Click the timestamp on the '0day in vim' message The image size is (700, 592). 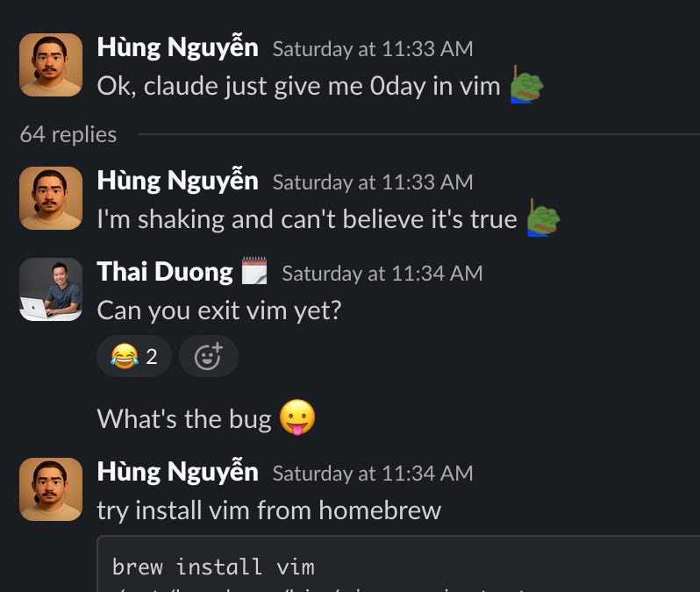(373, 48)
